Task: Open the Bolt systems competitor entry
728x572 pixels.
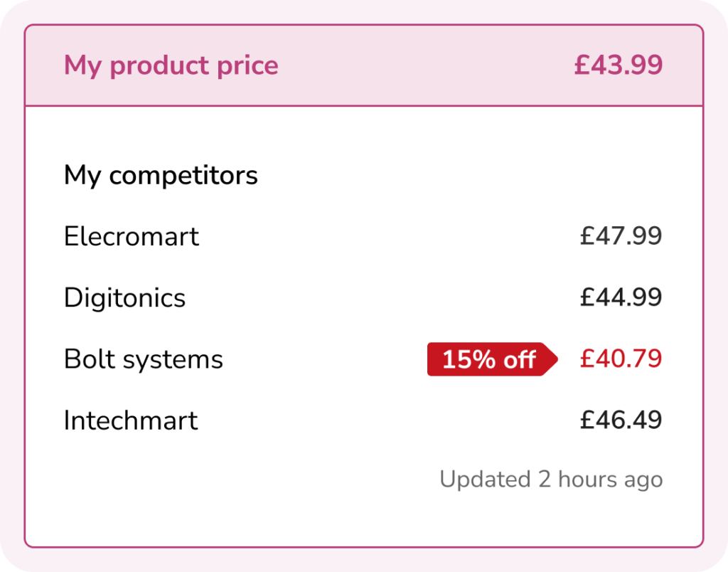Action: click(x=143, y=359)
